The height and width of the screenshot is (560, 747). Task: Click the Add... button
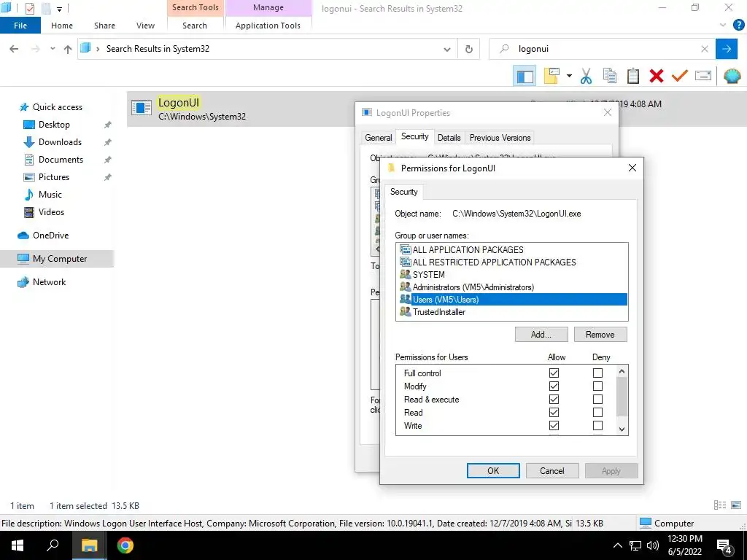pos(541,334)
